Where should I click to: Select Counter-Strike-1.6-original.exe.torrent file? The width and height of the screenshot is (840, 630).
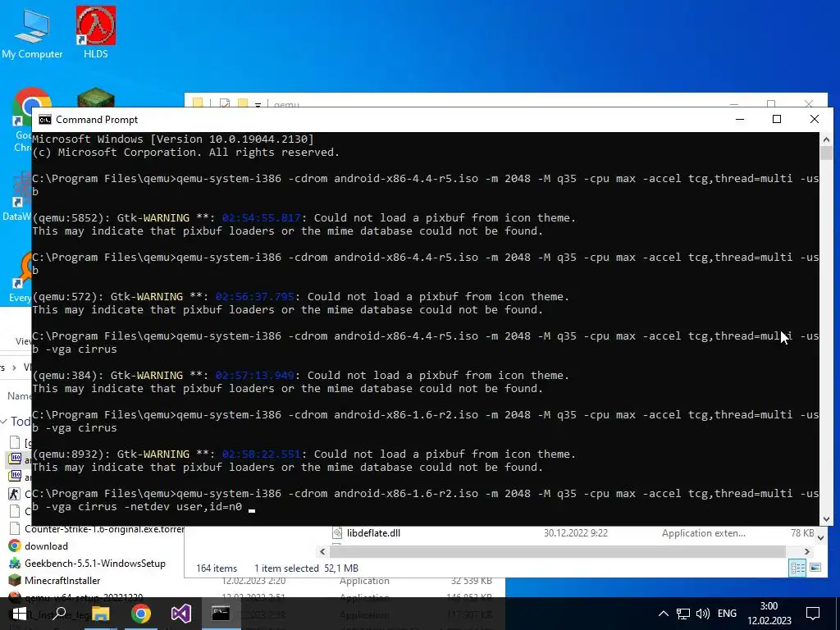(104, 529)
